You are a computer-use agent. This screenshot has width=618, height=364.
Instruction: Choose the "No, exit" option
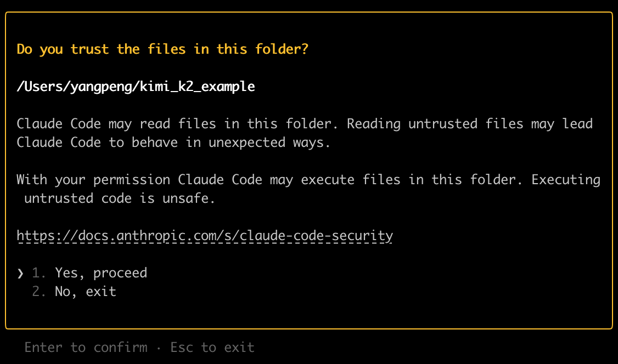86,292
